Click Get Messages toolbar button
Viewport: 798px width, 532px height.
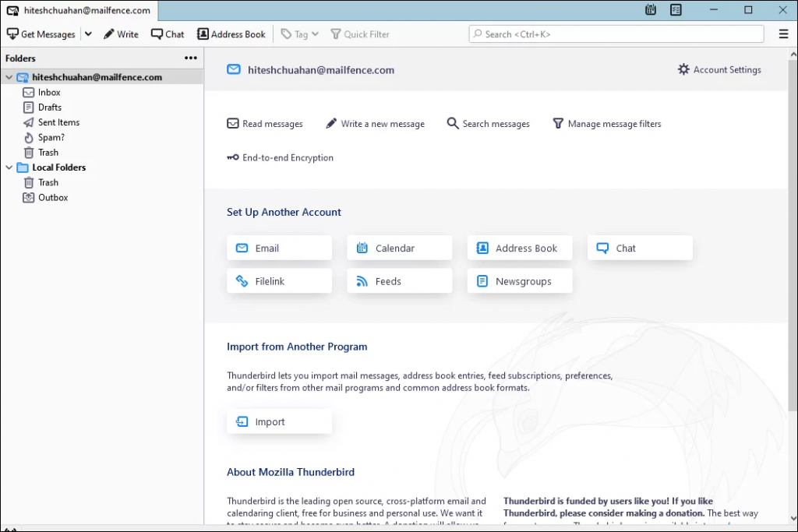[41, 34]
